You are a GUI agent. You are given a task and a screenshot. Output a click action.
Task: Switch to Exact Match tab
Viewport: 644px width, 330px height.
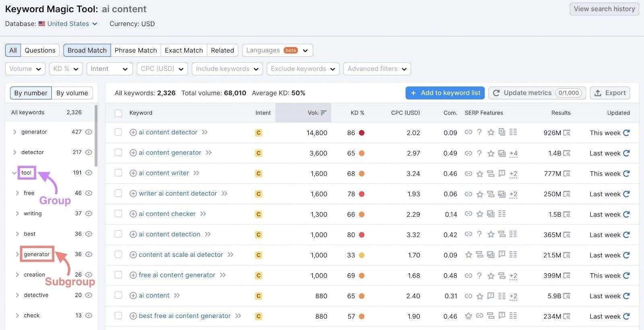pyautogui.click(x=184, y=50)
